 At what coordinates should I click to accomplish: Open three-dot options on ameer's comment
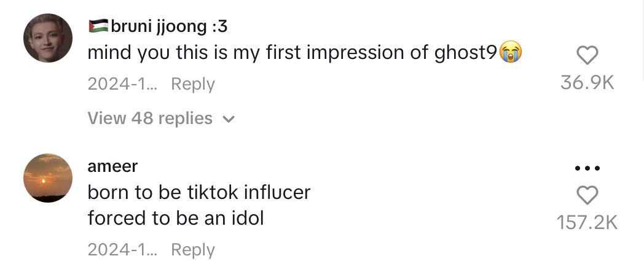[x=587, y=168]
